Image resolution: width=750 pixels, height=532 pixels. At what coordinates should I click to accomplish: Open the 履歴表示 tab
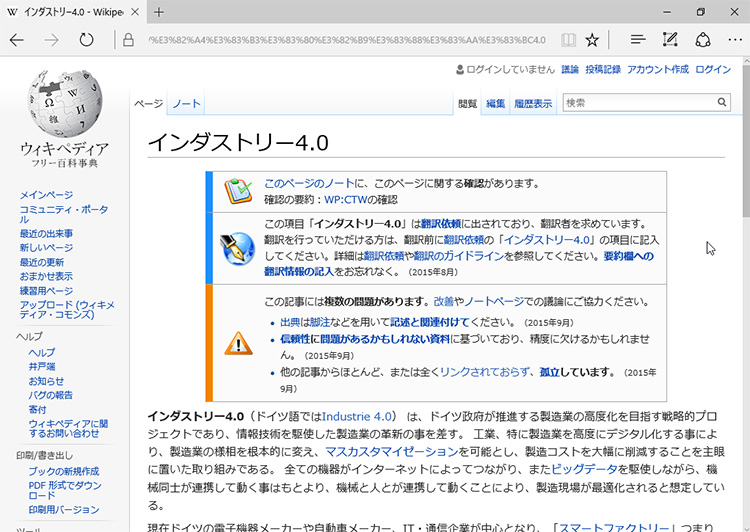click(x=532, y=104)
